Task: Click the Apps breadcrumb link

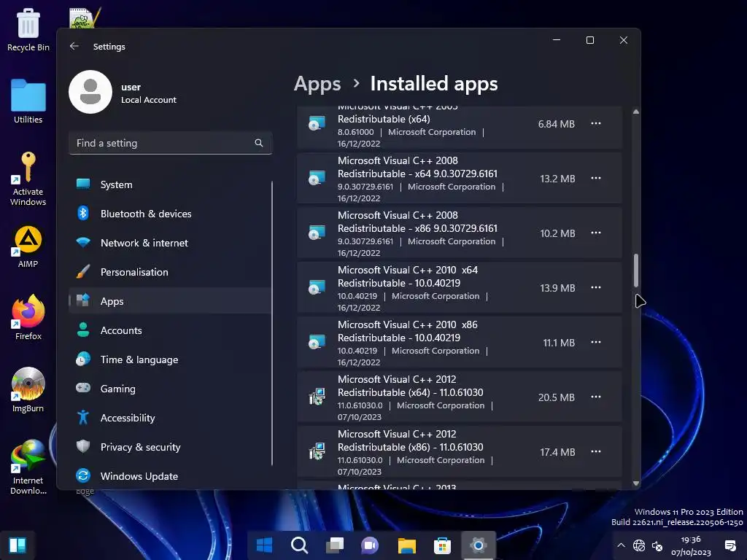Action: [317, 84]
